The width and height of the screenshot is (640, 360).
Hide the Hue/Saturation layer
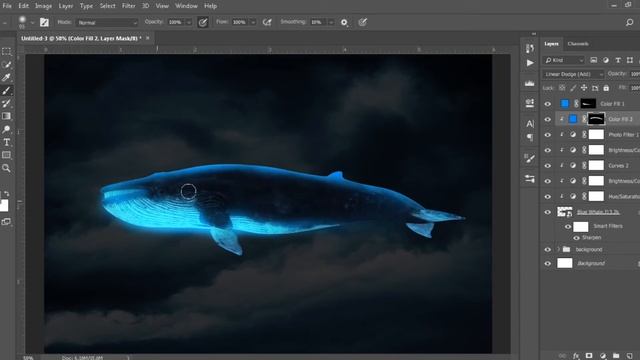tap(548, 197)
